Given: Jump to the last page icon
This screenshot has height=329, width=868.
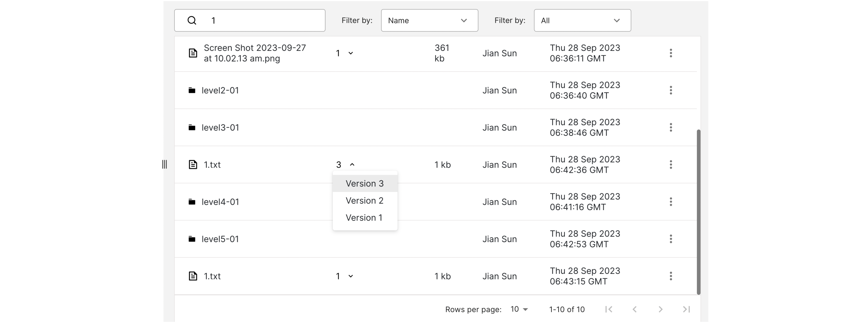Looking at the screenshot, I should click(686, 310).
